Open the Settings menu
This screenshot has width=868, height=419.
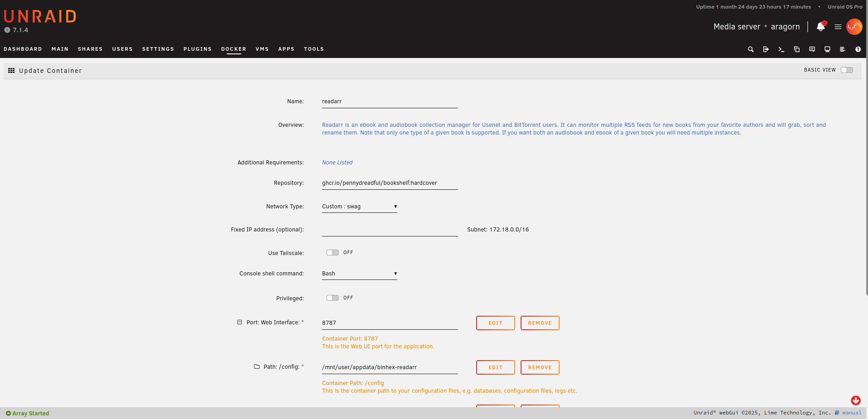click(158, 49)
